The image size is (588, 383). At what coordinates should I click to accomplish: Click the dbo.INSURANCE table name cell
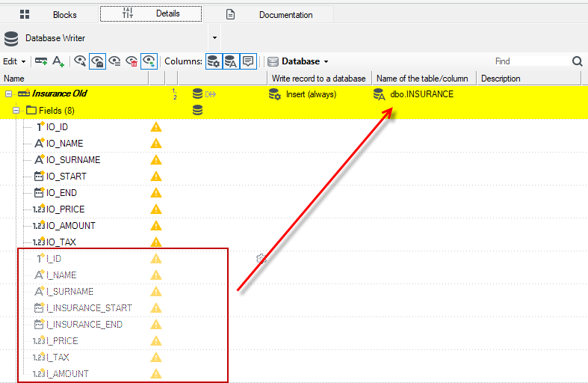click(422, 94)
